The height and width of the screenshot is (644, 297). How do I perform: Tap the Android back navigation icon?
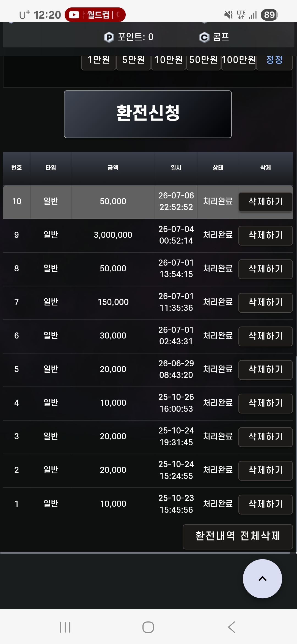coord(232,627)
